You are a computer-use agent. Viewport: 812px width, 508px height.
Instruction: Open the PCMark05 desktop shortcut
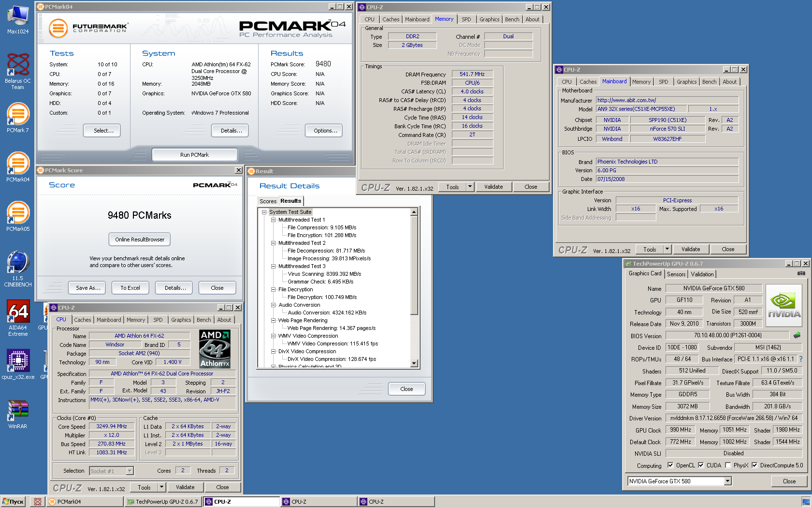[18, 216]
